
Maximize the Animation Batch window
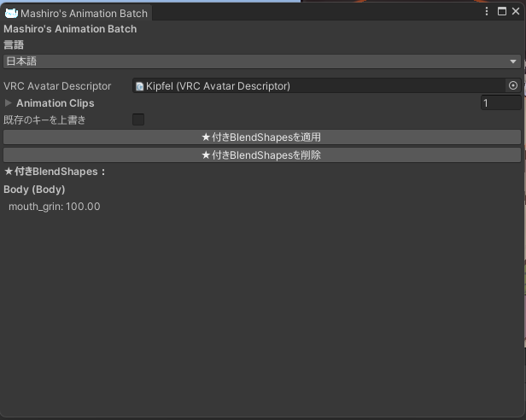(x=501, y=12)
